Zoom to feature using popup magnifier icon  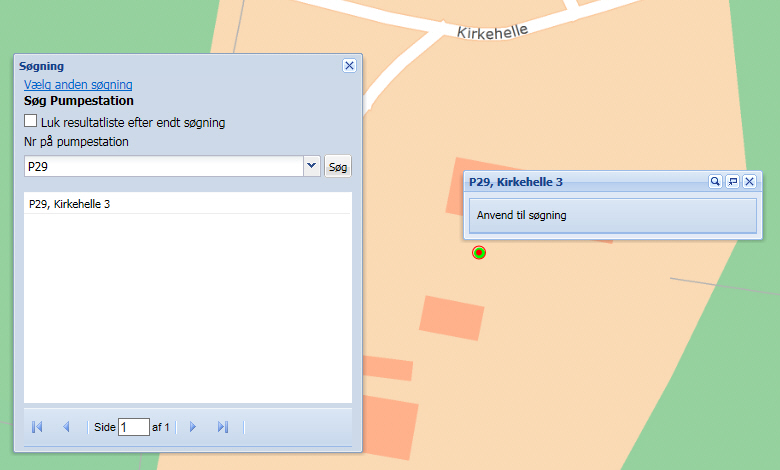(x=715, y=182)
